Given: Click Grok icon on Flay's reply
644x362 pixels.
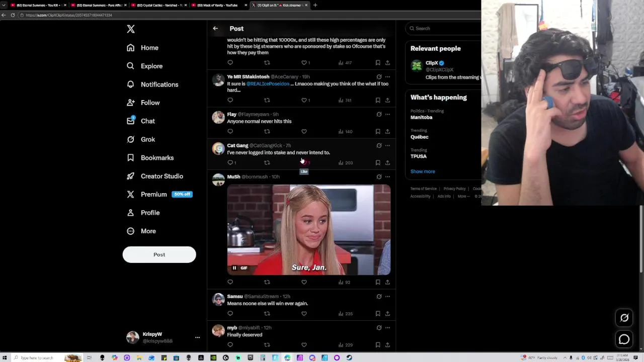Looking at the screenshot, I should pyautogui.click(x=379, y=114).
